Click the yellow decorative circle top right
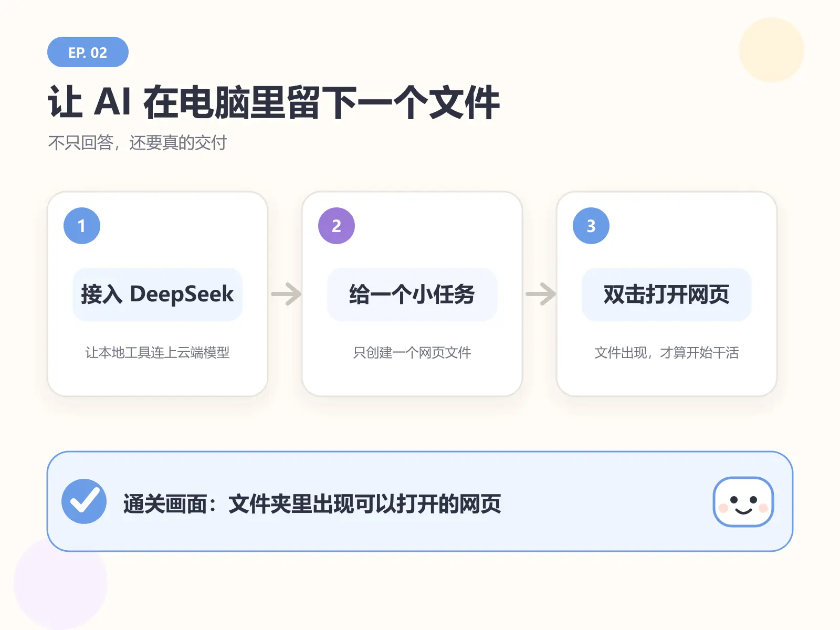 [x=772, y=50]
